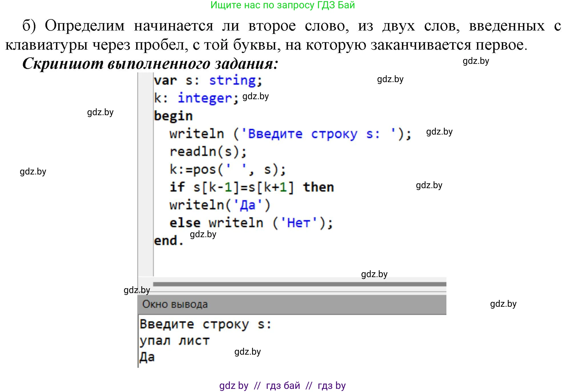Click the purple 'gdz by // гдз бай' footer link
This screenshot has height=392, width=566.
click(x=282, y=385)
